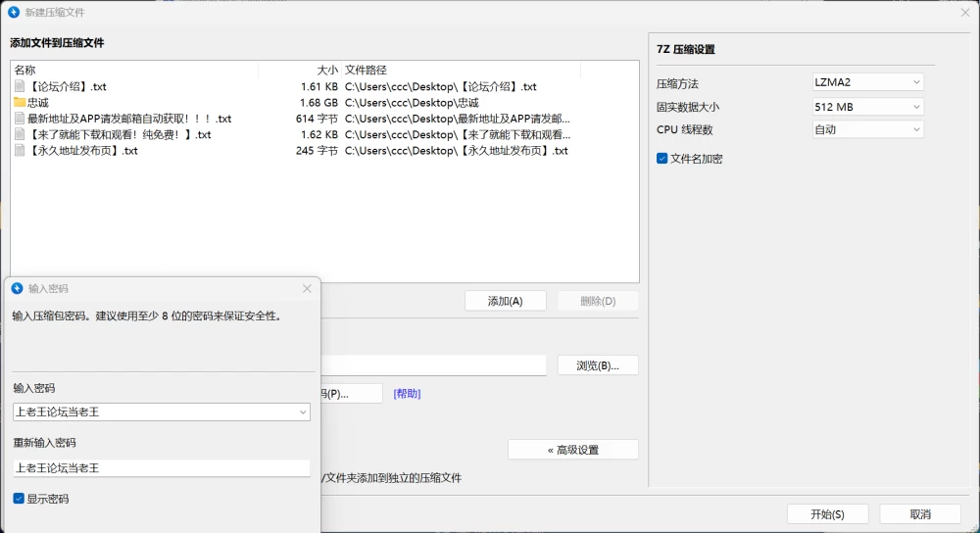Open the 压缩方法 LZMA2 dropdown
The height and width of the screenshot is (533, 980).
(867, 82)
